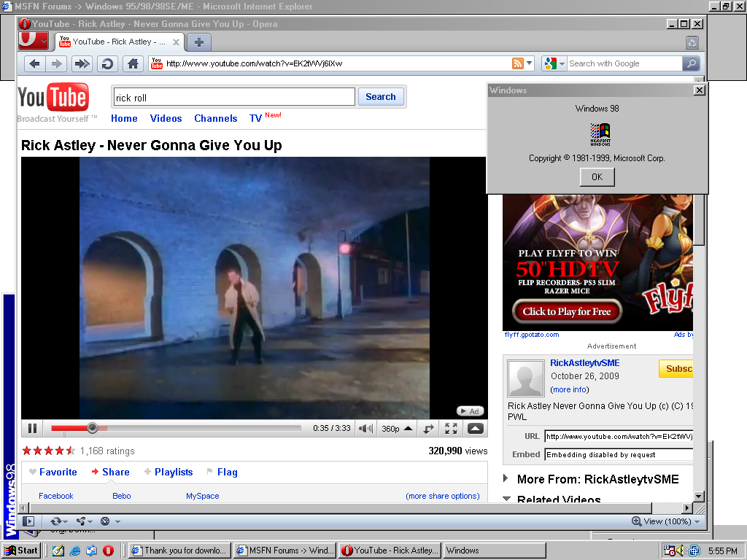Viewport: 747px width, 560px height.
Task: Open the RSS feed icon in address bar
Action: (x=518, y=63)
